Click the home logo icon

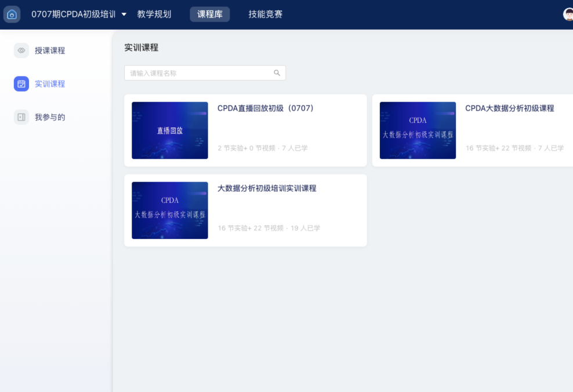coord(12,14)
